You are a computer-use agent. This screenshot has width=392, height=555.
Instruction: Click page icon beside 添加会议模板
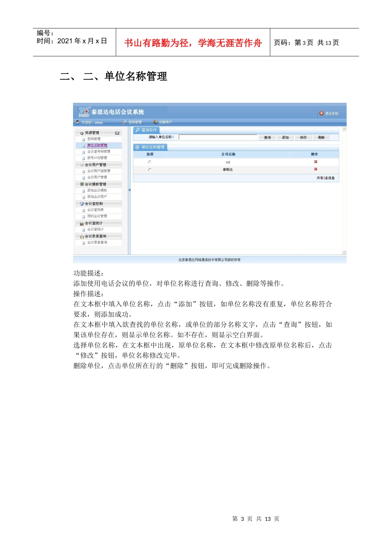[83, 191]
